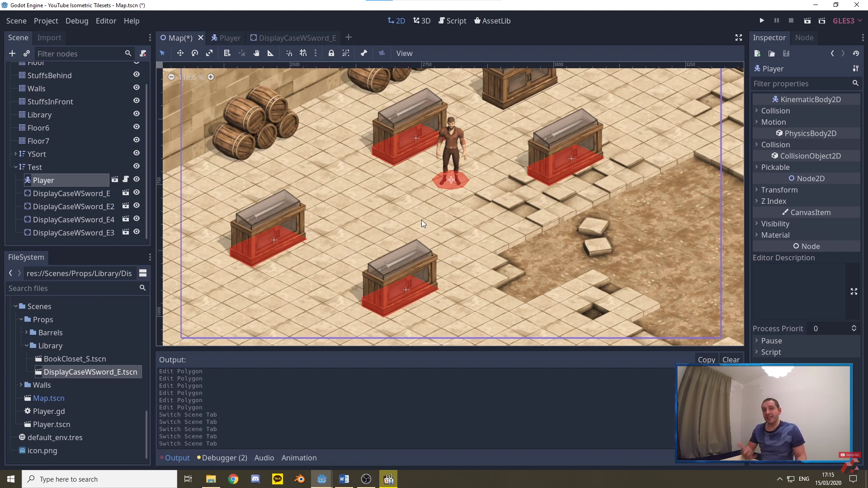Clear the output log
The width and height of the screenshot is (868, 488).
coord(731,360)
